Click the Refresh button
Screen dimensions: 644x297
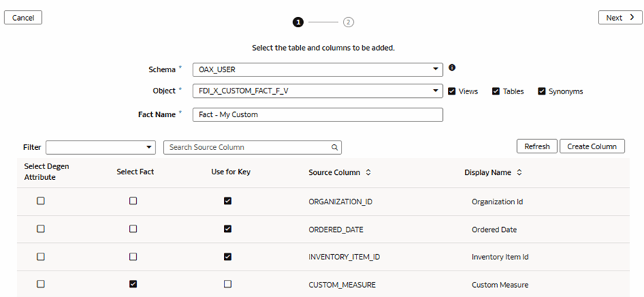(536, 146)
